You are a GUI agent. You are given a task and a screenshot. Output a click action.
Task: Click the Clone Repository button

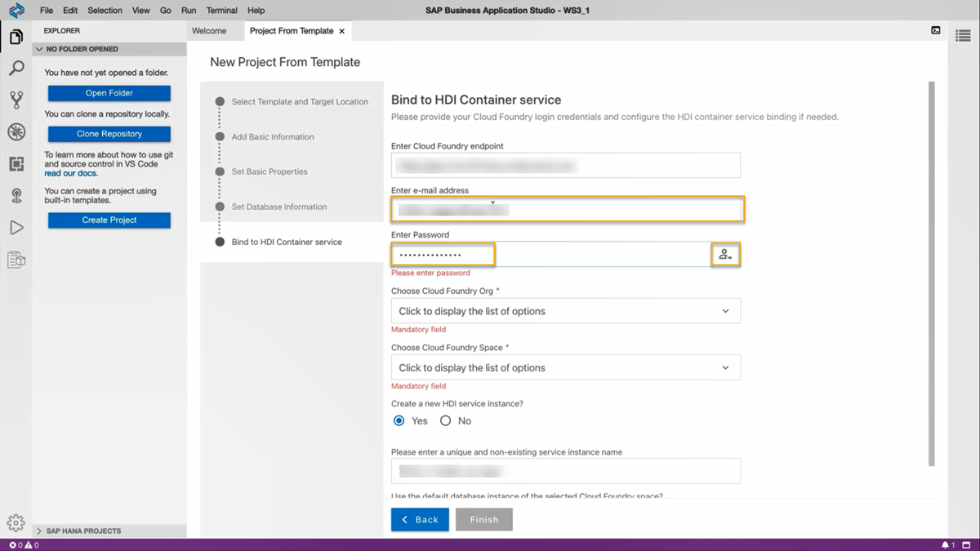pyautogui.click(x=109, y=134)
